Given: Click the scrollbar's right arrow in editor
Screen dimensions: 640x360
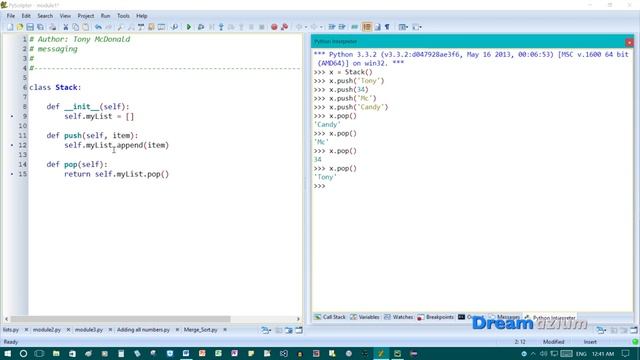Looking at the screenshot, I should click(x=298, y=319).
